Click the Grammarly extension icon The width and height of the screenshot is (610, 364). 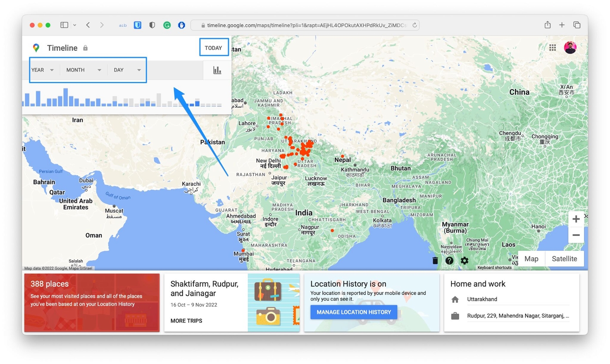point(167,25)
